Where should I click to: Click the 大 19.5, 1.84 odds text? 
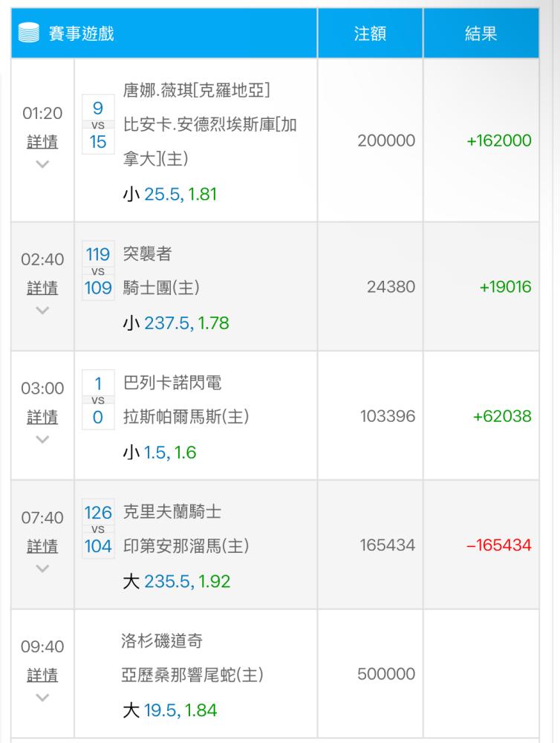point(169,711)
